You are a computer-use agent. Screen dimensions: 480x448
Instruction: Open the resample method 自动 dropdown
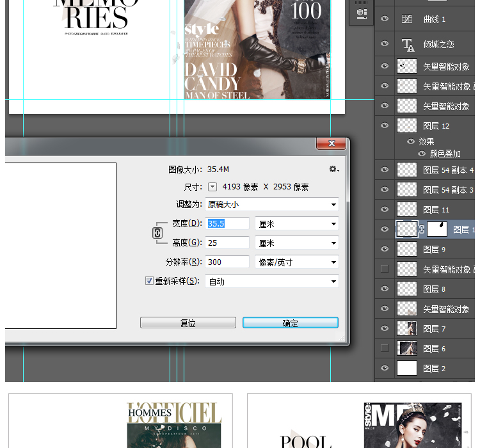click(x=271, y=282)
